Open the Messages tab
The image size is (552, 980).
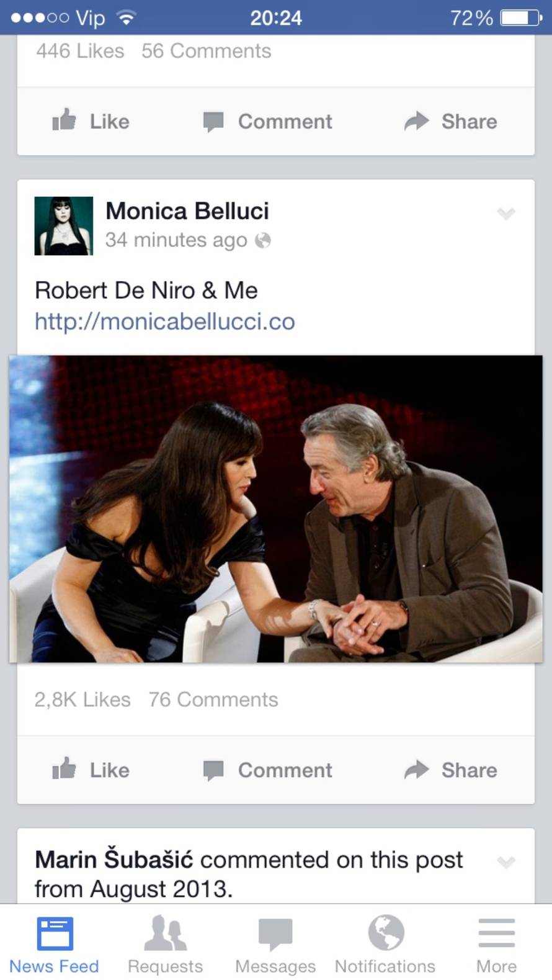tap(275, 943)
